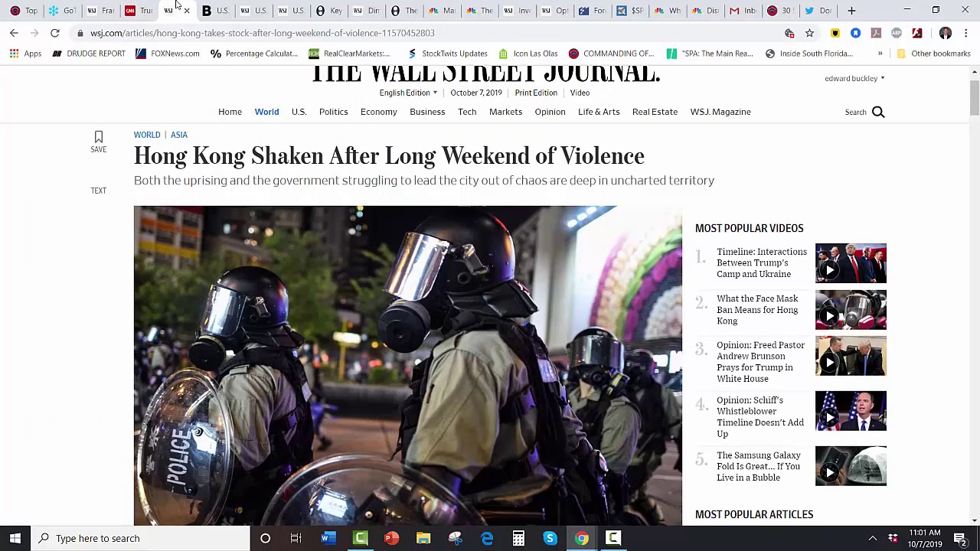Open the DRUDGE REPORT bookmark
Image resolution: width=980 pixels, height=551 pixels.
pos(88,54)
